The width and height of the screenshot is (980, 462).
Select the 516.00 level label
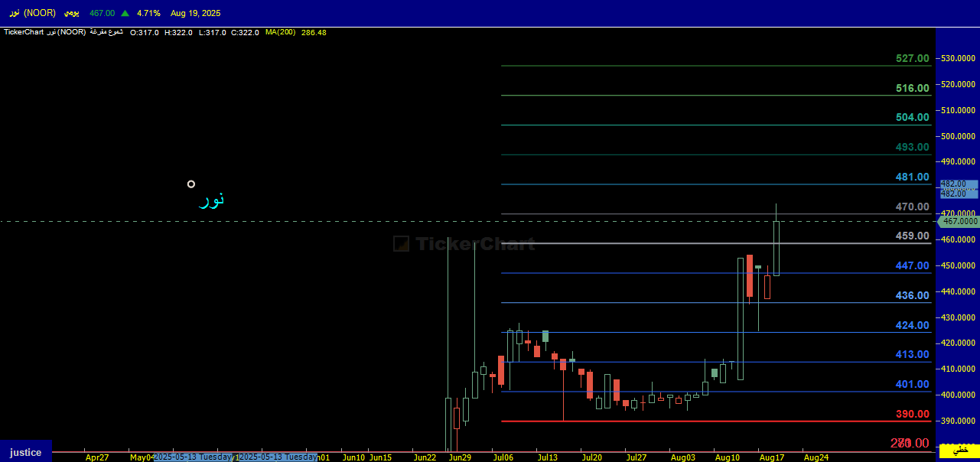913,88
